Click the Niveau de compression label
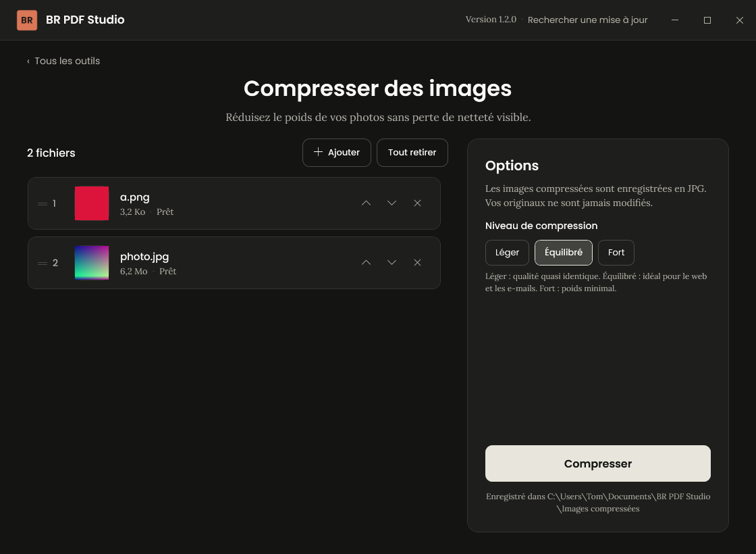The height and width of the screenshot is (554, 756). pos(541,226)
